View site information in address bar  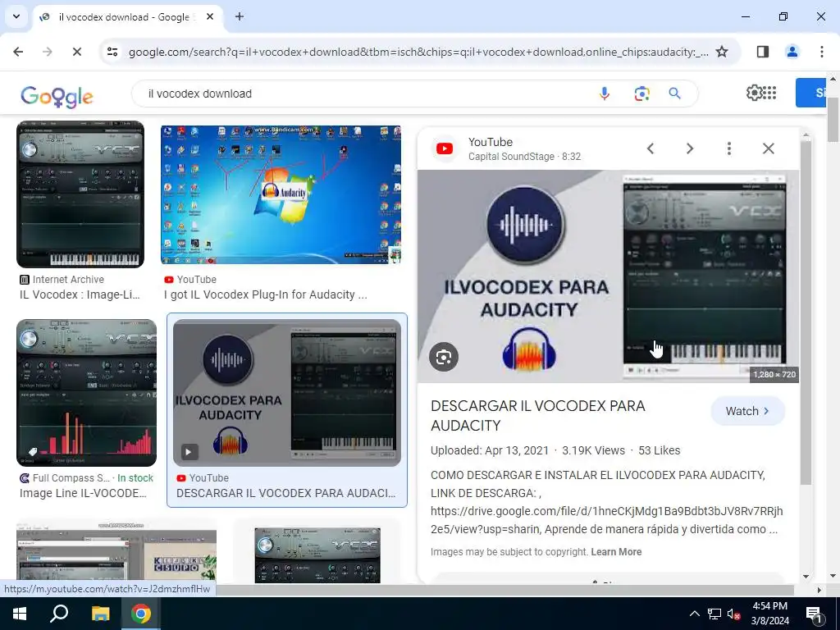(112, 52)
